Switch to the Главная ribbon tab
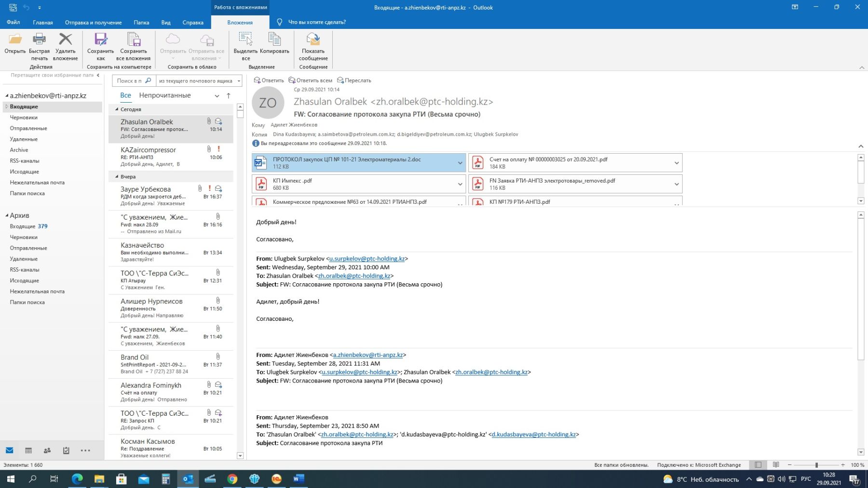The height and width of the screenshot is (488, 868). click(42, 22)
